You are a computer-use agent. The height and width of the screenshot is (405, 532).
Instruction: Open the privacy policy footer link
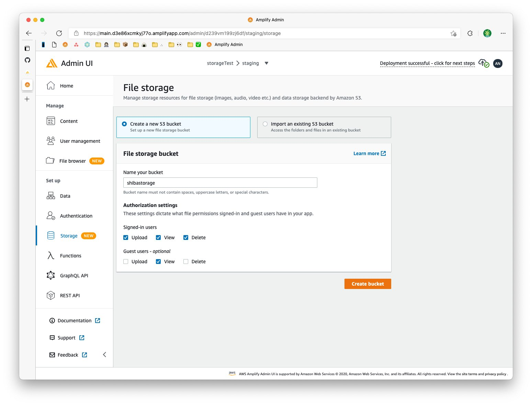pos(496,374)
